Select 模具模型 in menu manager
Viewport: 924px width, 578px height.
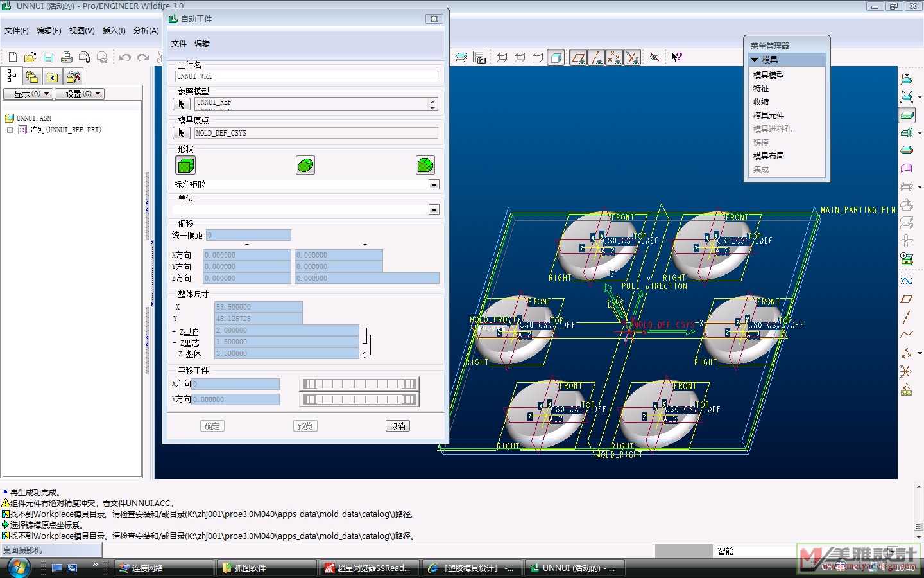point(769,75)
